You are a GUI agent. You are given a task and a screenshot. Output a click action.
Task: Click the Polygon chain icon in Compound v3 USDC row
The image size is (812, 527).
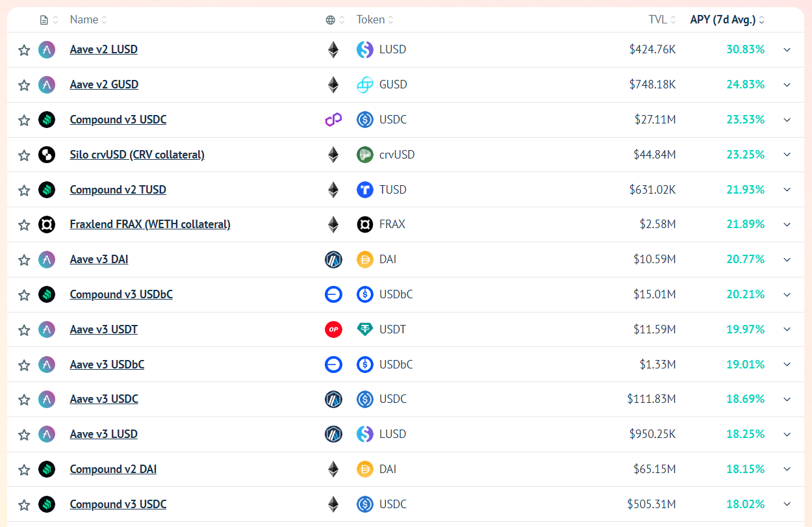tap(333, 120)
